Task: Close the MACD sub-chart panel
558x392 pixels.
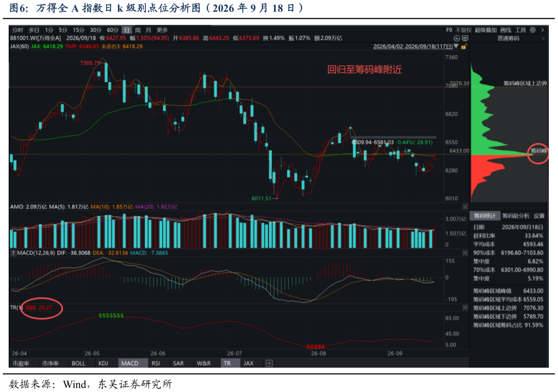Action: pyautogui.click(x=465, y=253)
